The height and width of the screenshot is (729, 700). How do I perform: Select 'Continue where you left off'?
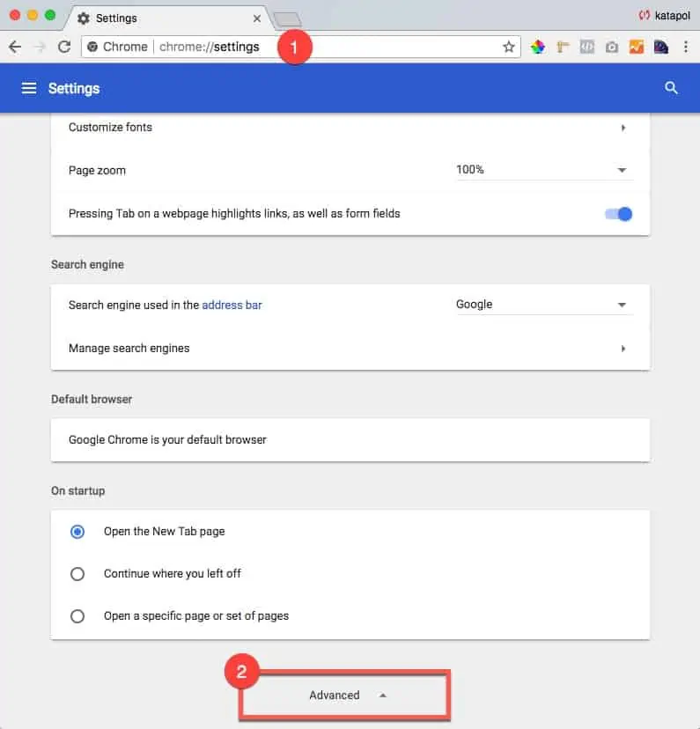point(77,574)
